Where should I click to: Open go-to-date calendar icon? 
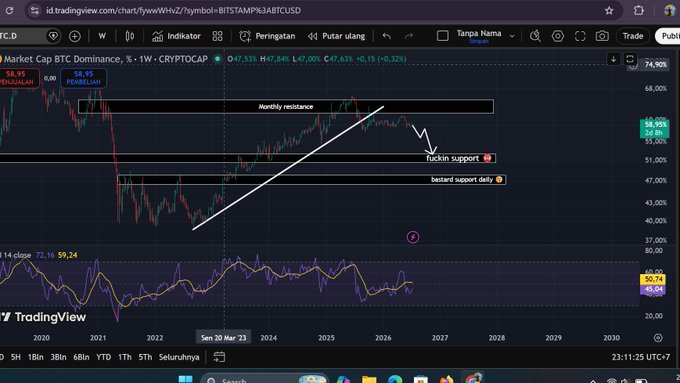point(219,357)
